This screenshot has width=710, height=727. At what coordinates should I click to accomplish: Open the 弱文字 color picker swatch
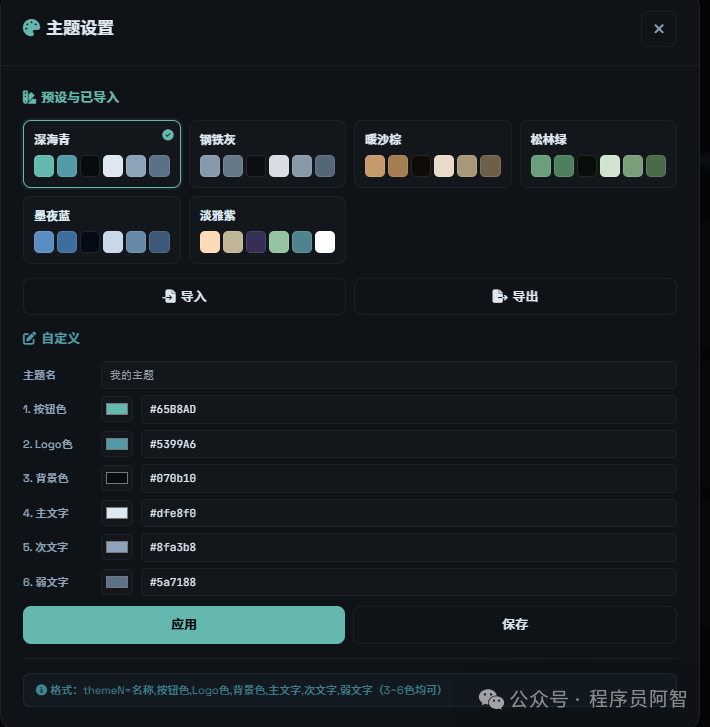pyautogui.click(x=117, y=582)
